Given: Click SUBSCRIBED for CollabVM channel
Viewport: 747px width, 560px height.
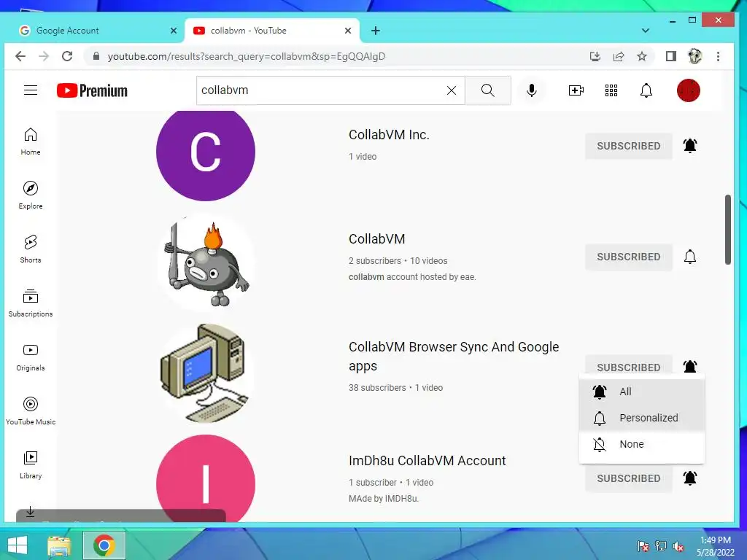Looking at the screenshot, I should pos(628,257).
